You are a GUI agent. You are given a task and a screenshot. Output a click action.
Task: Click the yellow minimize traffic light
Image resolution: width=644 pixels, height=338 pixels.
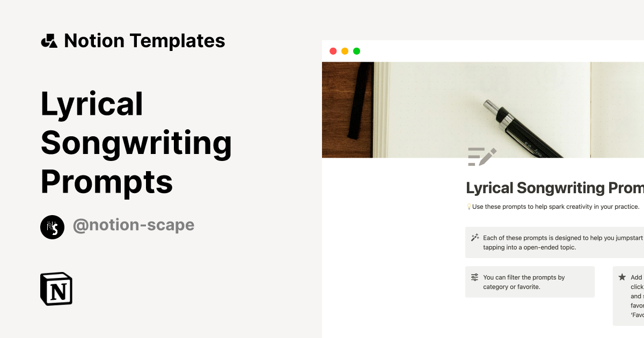pyautogui.click(x=345, y=51)
